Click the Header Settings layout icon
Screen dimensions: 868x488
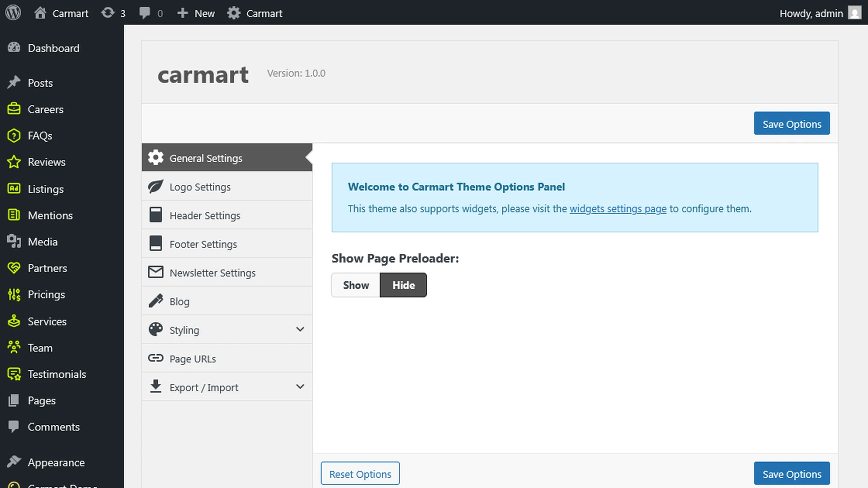pos(156,215)
